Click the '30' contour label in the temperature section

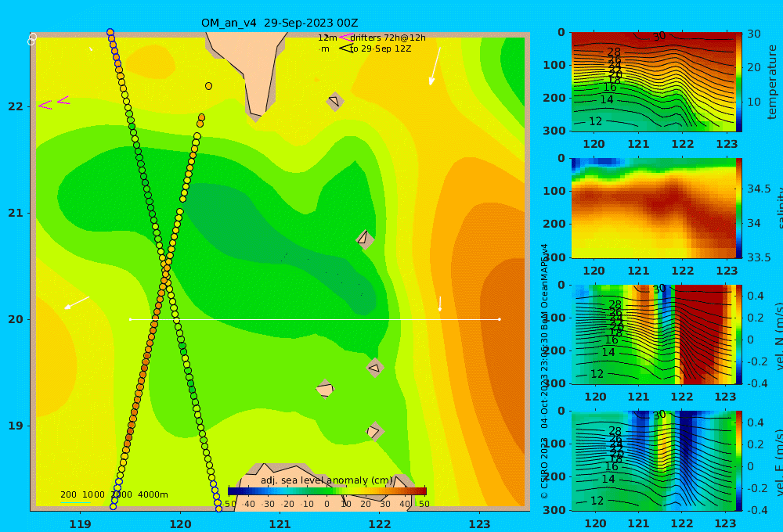[x=659, y=36]
